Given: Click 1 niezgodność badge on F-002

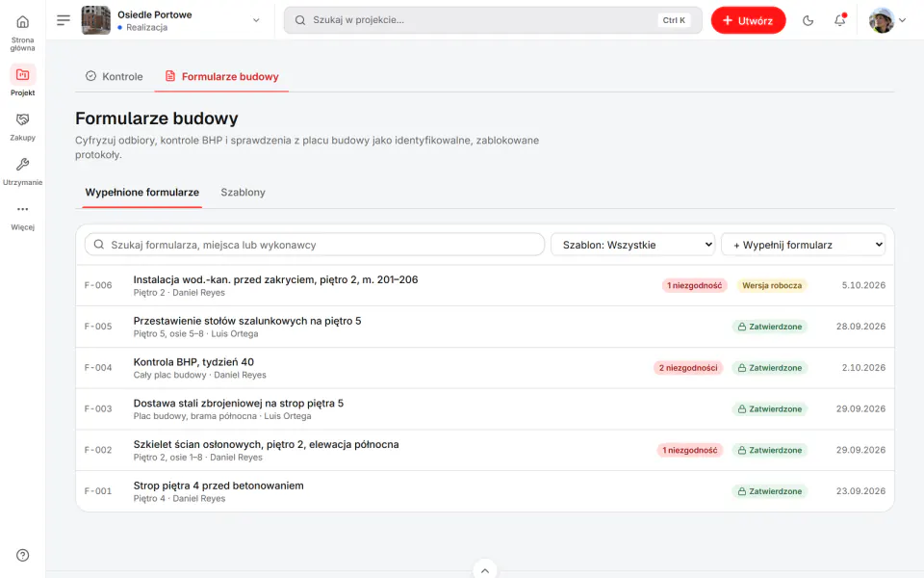Looking at the screenshot, I should coord(689,451).
